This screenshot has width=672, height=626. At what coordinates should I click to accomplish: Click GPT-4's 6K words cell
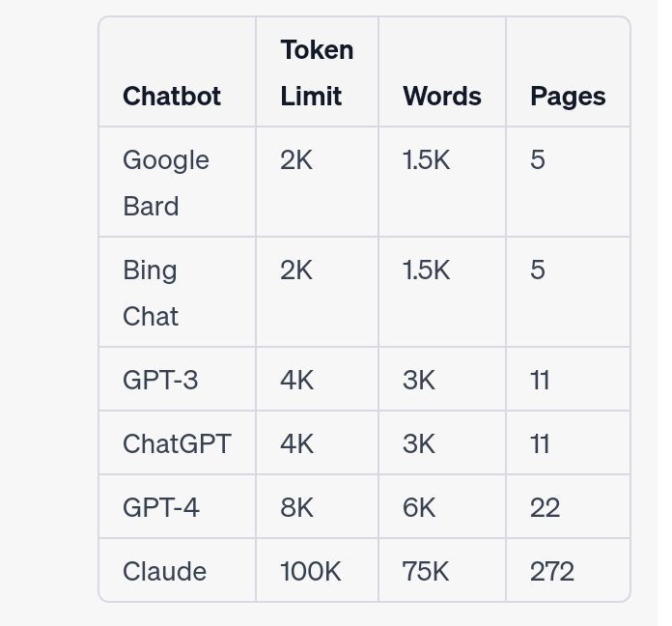(x=419, y=507)
